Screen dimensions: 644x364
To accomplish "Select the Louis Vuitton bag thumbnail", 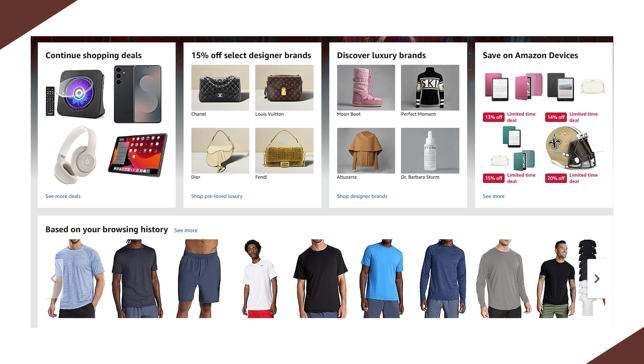I will [x=284, y=87].
